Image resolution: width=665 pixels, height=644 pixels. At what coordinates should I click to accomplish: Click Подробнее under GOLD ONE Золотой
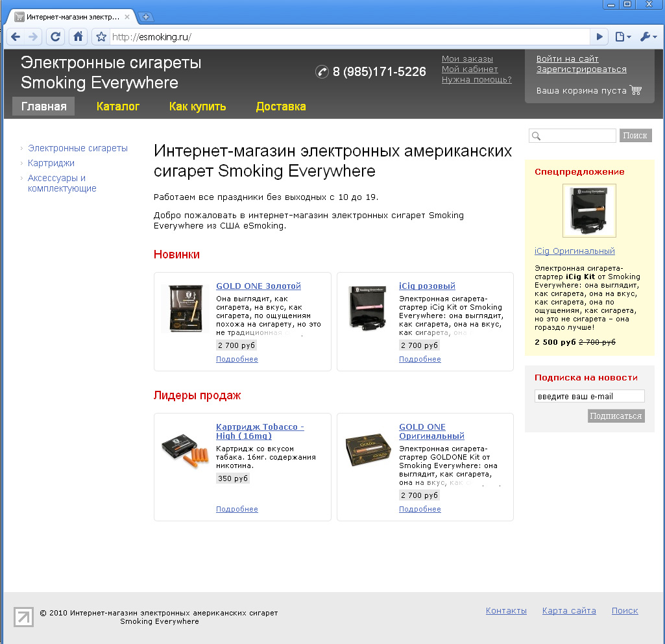237,359
